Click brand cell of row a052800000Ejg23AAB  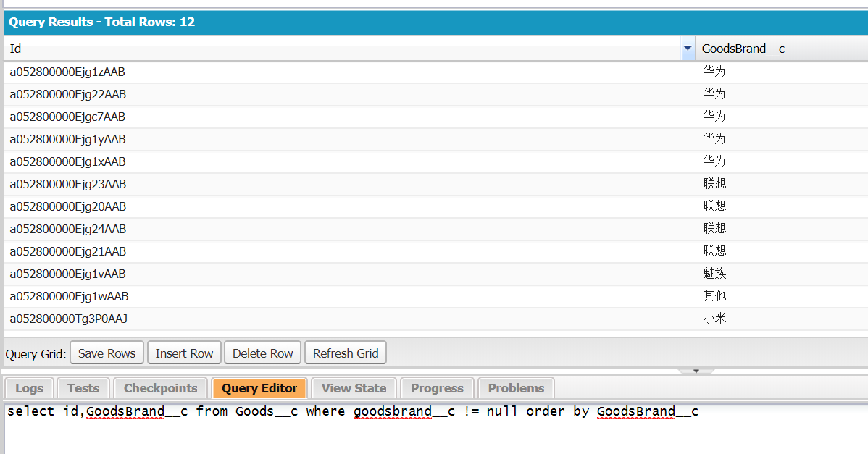[x=782, y=184]
